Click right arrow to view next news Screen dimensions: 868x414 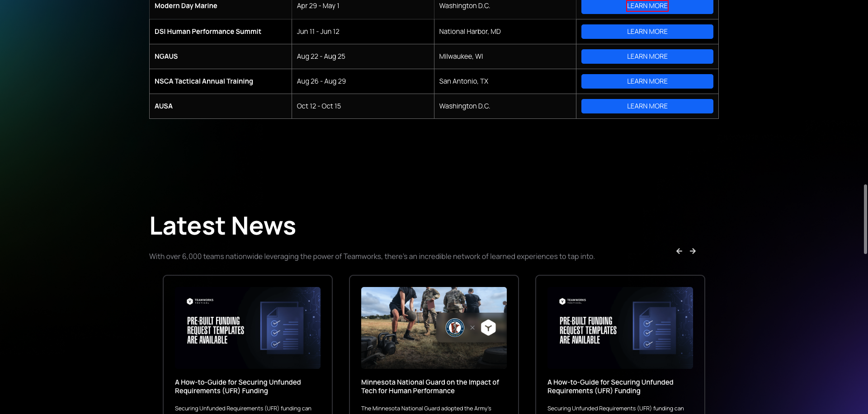[693, 251]
